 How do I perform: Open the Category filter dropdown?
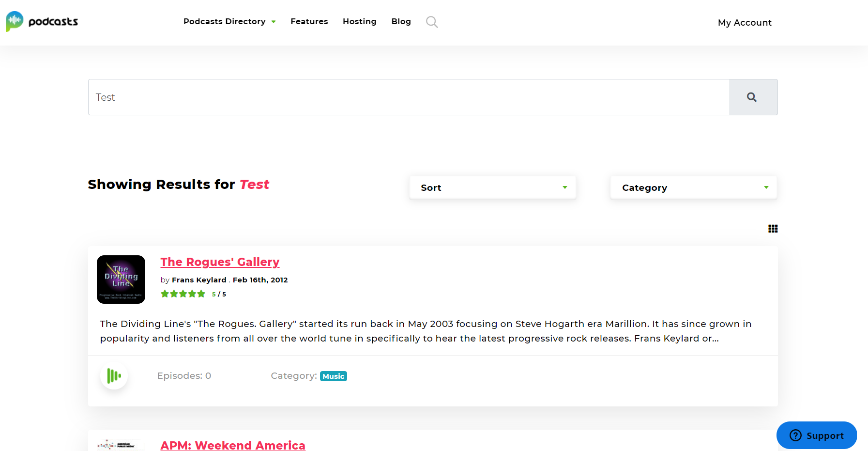693,187
